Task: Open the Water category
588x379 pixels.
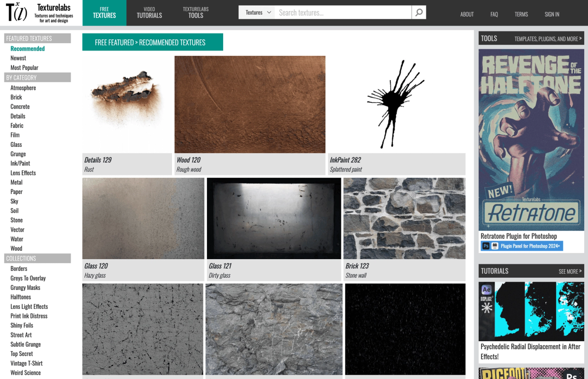Action: [17, 239]
